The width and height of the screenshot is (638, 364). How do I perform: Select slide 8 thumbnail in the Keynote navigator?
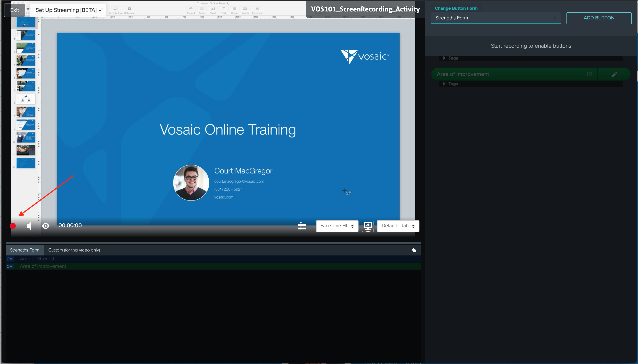tap(26, 112)
